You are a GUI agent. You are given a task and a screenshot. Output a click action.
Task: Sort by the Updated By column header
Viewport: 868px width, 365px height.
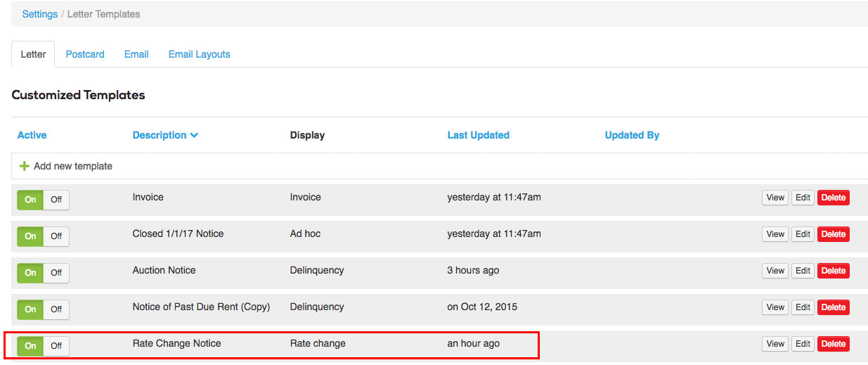click(x=632, y=135)
